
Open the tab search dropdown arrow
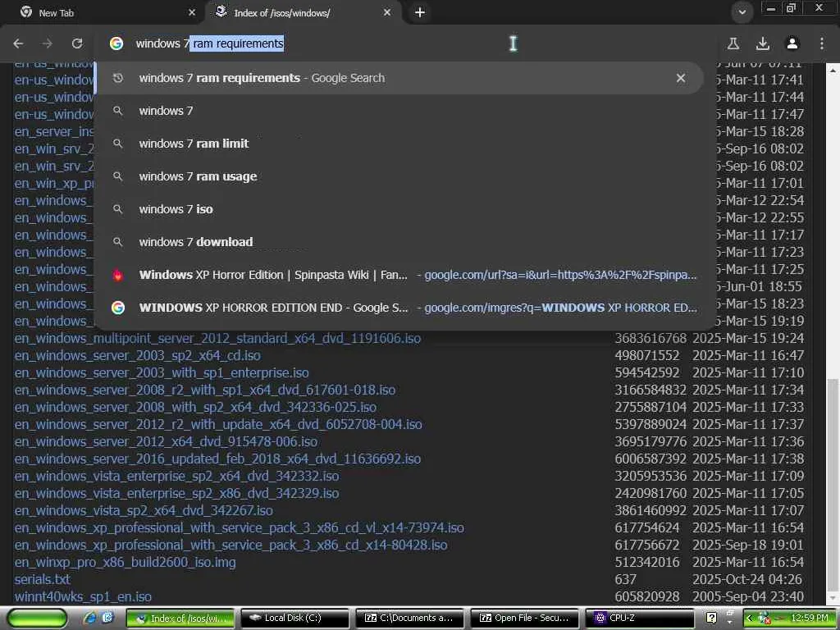tap(742, 12)
